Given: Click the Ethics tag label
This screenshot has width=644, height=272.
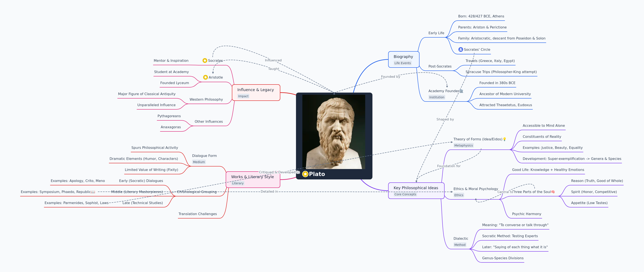Looking at the screenshot, I should [x=459, y=195].
